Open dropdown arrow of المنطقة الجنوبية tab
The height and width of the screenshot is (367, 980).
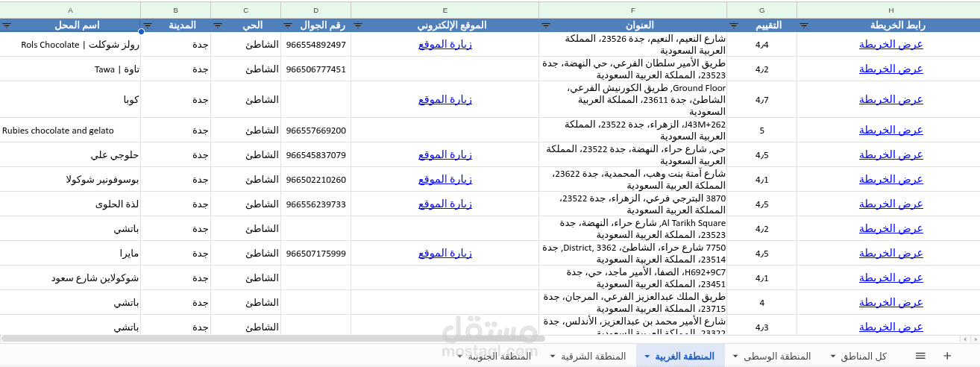459,357
